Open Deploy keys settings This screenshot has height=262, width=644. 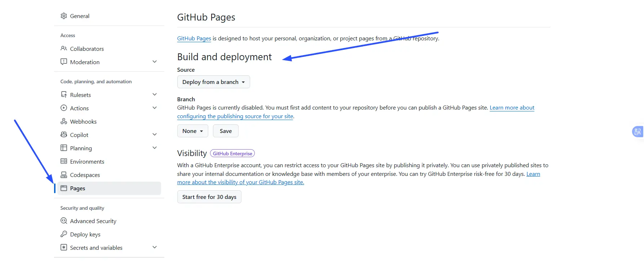pyautogui.click(x=109, y=234)
